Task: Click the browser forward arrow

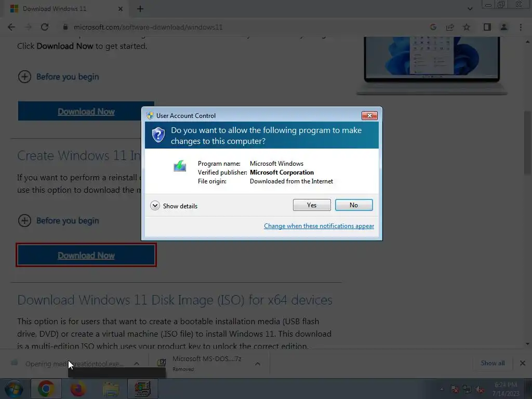Action: click(28, 27)
